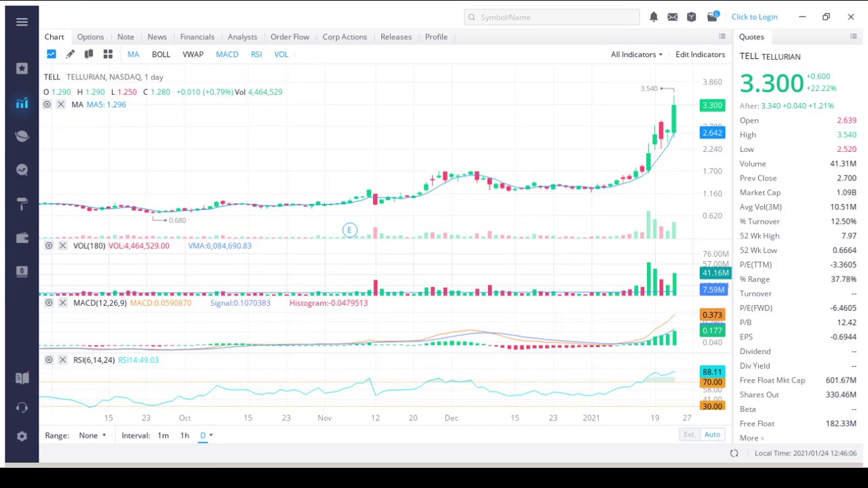This screenshot has width=868, height=488.
Task: Open the Corp Actions tab
Action: point(344,37)
